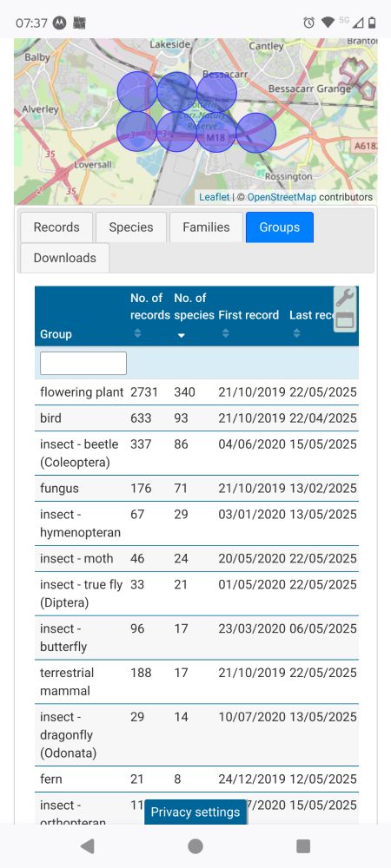Tap the M18 map circle marker
391x868 pixels.
point(216,132)
